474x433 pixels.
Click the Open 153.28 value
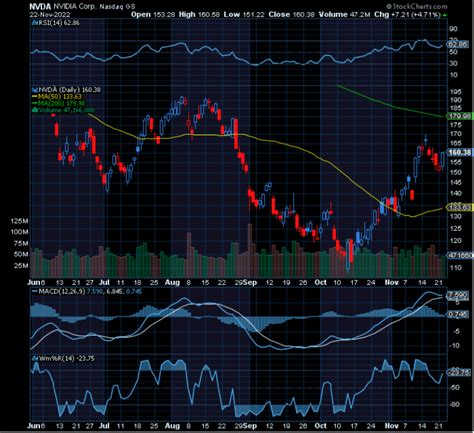pyautogui.click(x=153, y=15)
